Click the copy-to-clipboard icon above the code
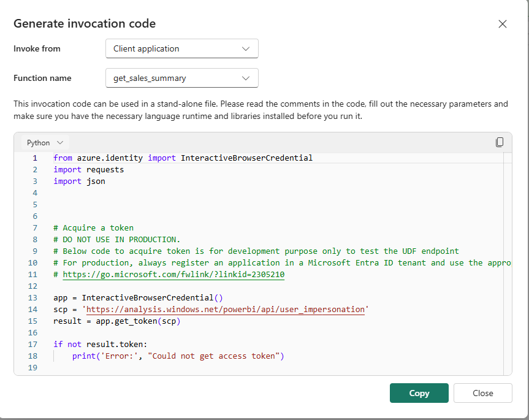 click(500, 142)
